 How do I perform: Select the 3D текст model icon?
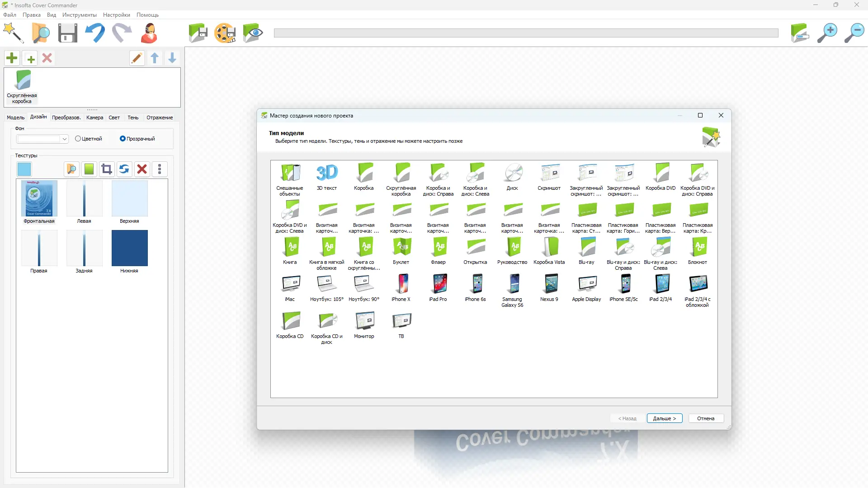pyautogui.click(x=326, y=173)
